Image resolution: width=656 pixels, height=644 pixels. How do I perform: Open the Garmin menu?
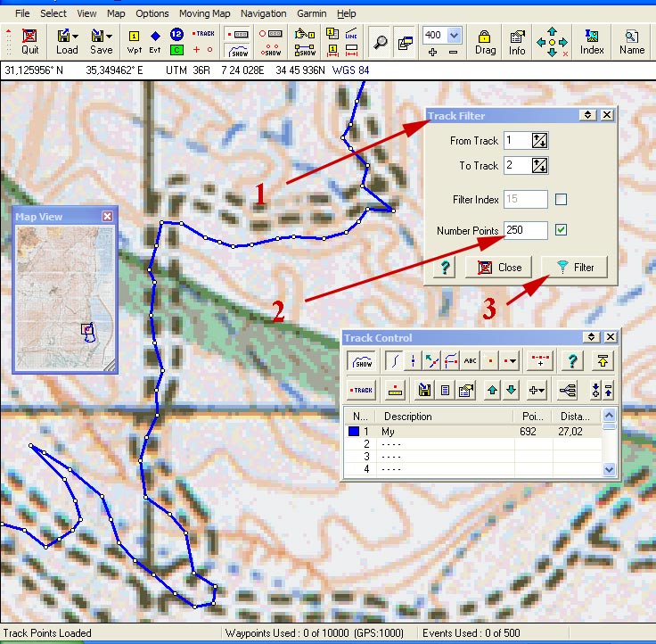click(311, 13)
